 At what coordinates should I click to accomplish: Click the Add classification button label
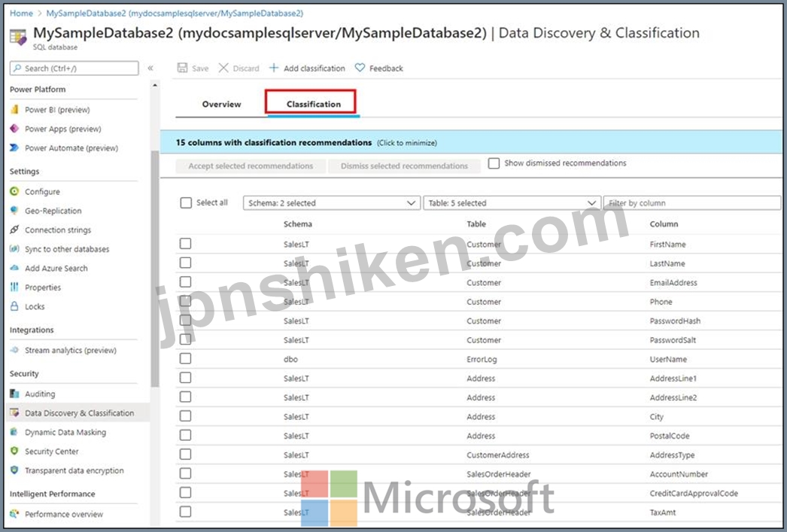[314, 68]
